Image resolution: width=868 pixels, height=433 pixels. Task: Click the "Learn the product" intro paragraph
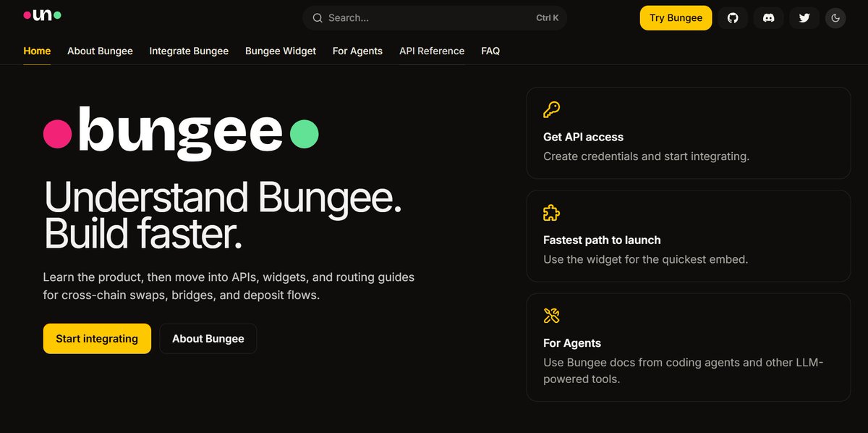[229, 287]
